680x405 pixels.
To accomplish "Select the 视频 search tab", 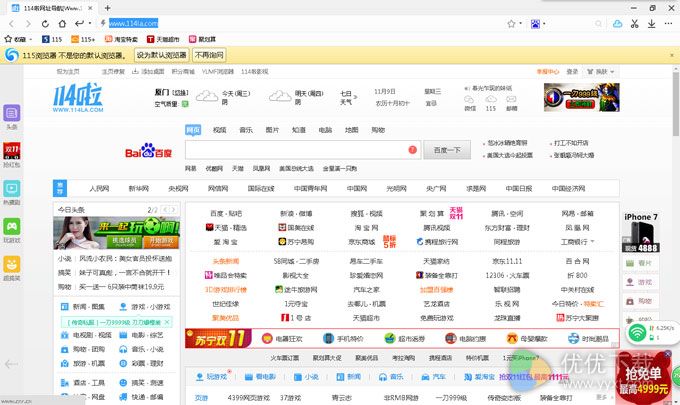I will tap(219, 130).
